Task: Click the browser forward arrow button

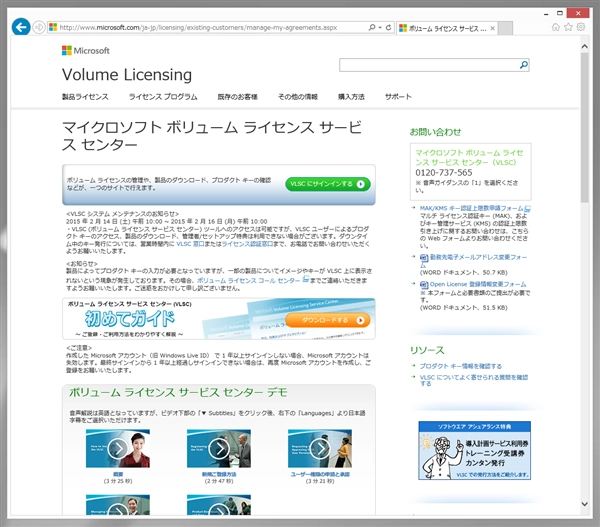Action: 39,27
